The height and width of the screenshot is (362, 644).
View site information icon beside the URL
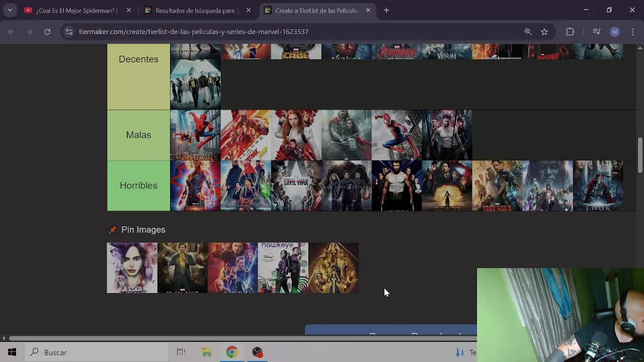point(69,32)
